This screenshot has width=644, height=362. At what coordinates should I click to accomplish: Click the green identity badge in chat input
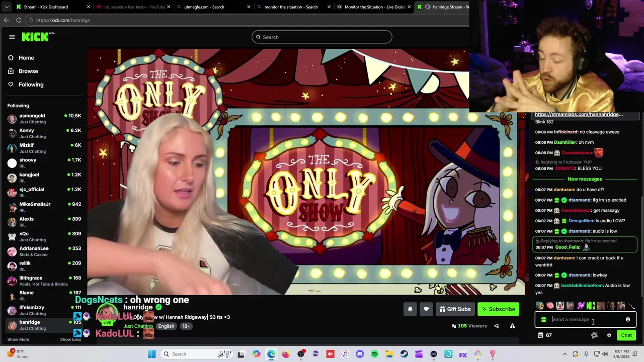(543, 319)
